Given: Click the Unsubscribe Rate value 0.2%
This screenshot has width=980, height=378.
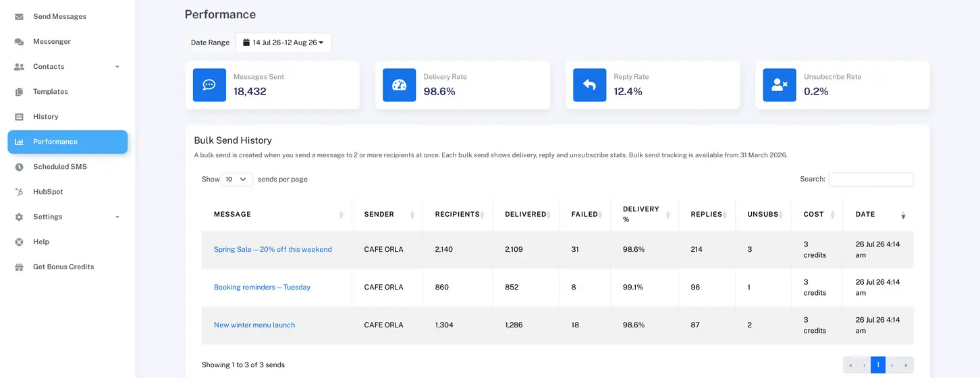Looking at the screenshot, I should (816, 92).
